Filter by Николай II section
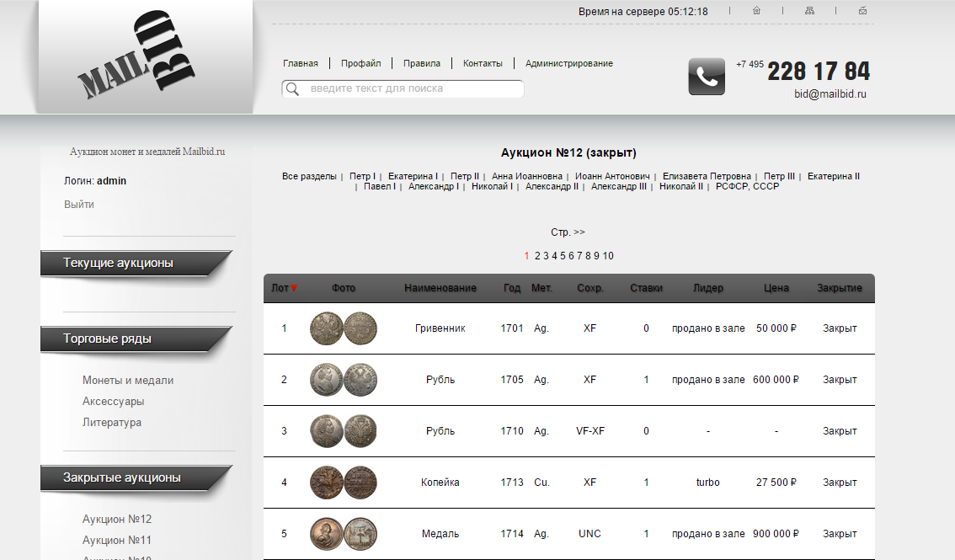955x560 pixels. (681, 186)
